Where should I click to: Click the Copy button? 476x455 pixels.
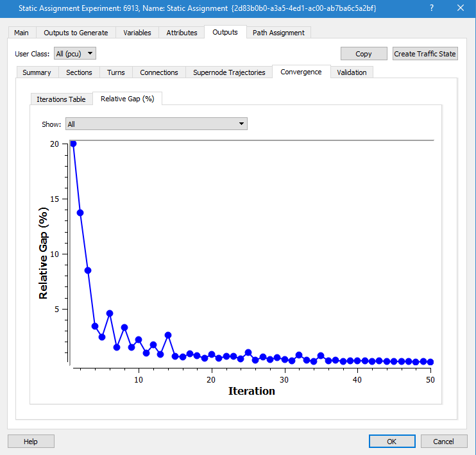point(363,54)
